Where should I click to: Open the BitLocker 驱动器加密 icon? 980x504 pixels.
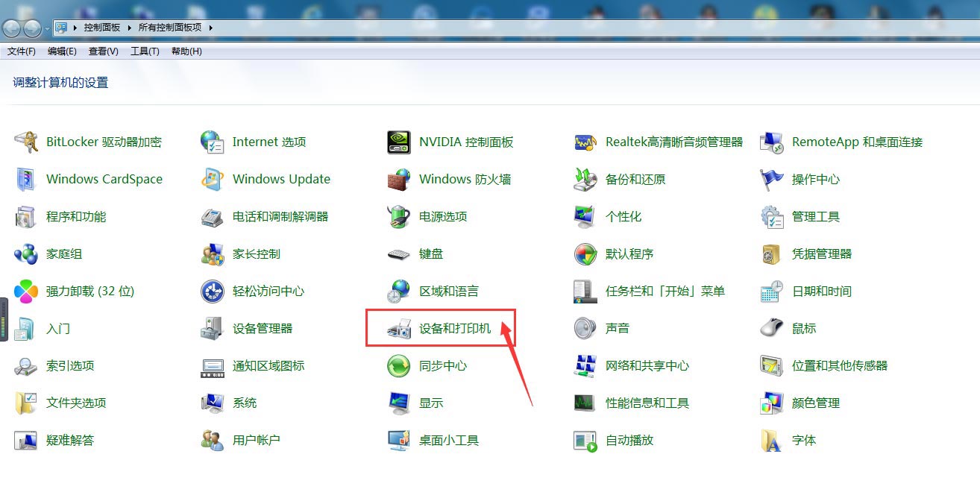[26, 142]
